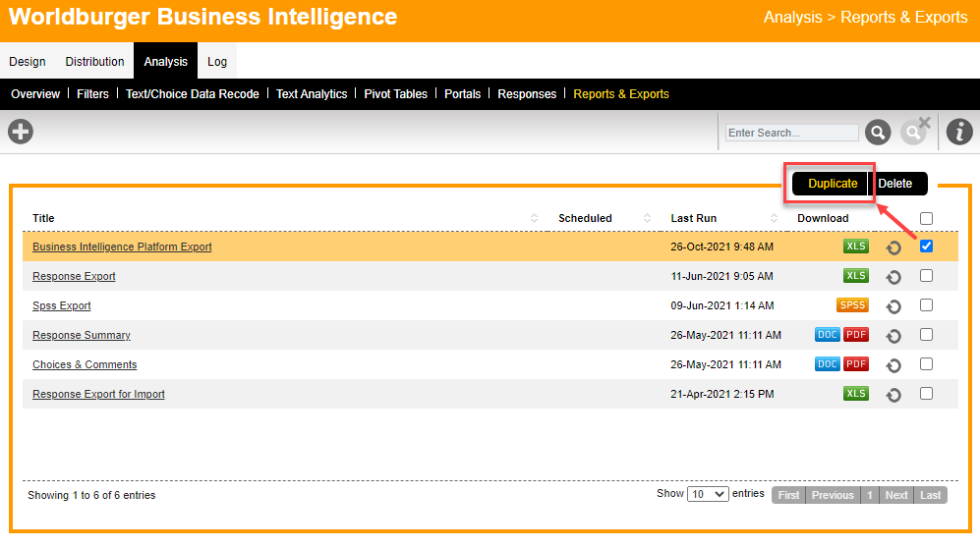Click the magnifier search icon

coord(878,133)
